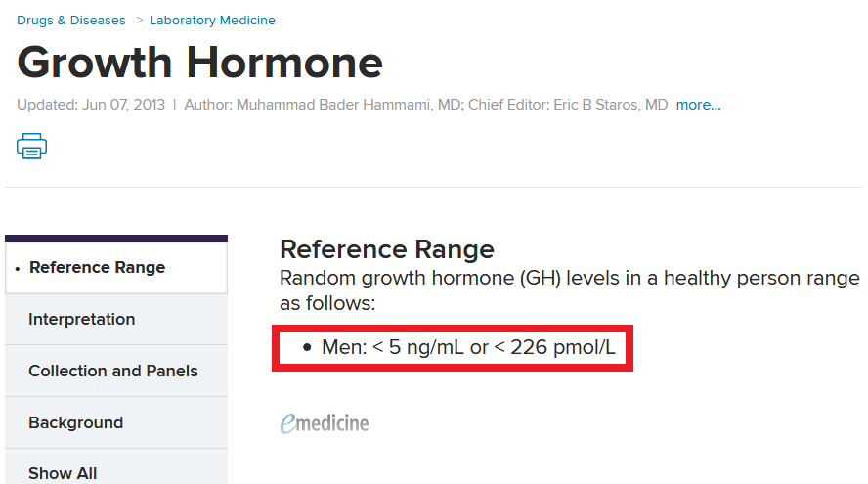Click the bullet marker beside sidebar Reference Range
This screenshot has height=484, width=868.
pos(19,268)
